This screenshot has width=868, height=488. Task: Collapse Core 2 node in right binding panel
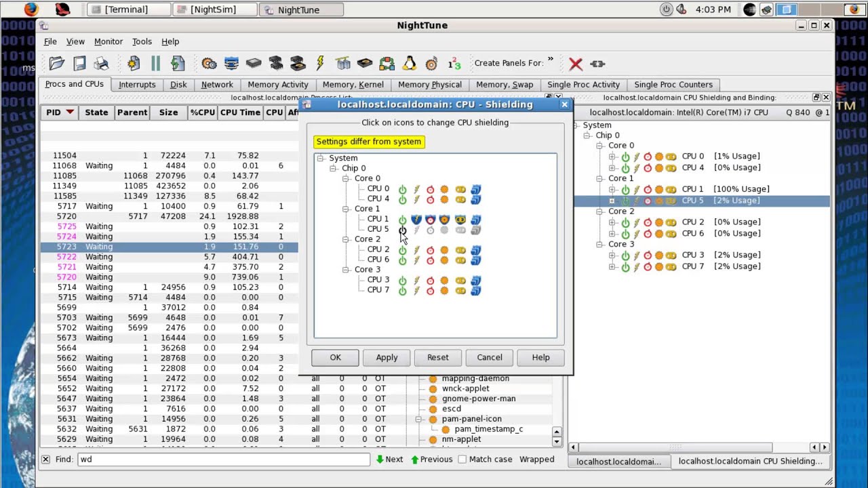coord(599,211)
